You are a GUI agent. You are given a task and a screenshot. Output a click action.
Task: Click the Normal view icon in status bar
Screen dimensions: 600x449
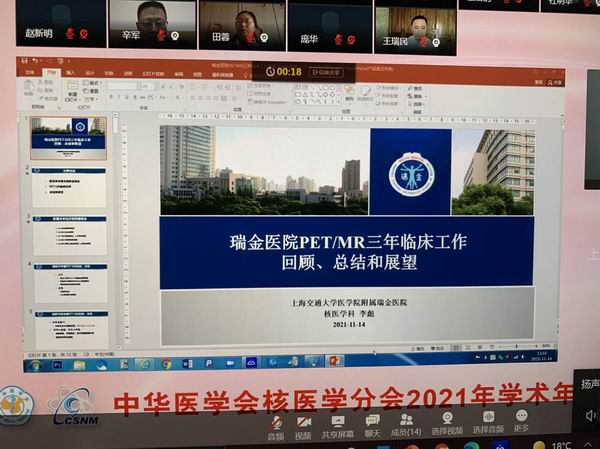click(456, 348)
